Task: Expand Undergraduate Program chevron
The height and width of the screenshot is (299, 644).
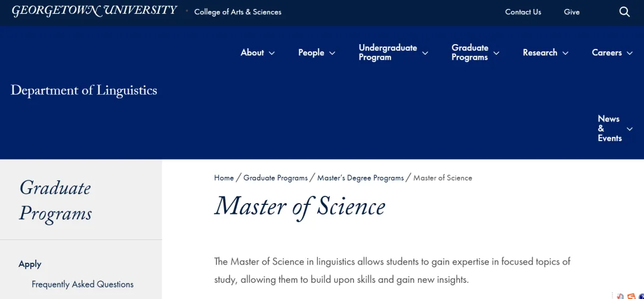Action: coord(425,53)
